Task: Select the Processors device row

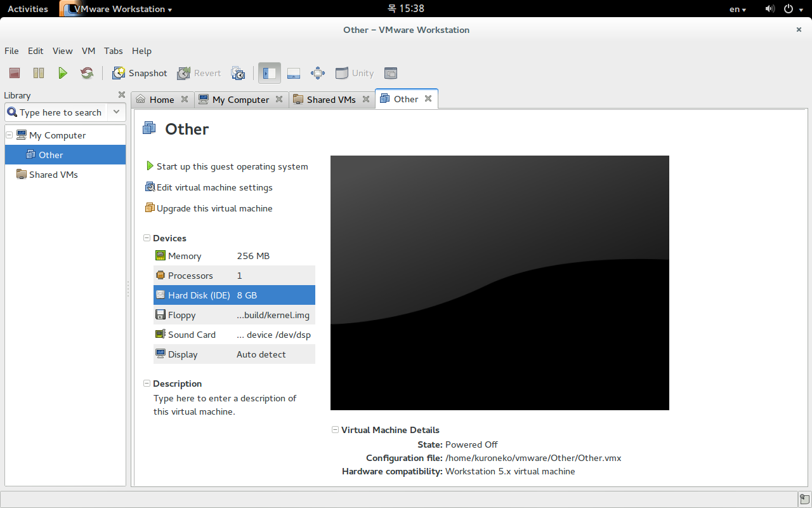Action: tap(234, 276)
